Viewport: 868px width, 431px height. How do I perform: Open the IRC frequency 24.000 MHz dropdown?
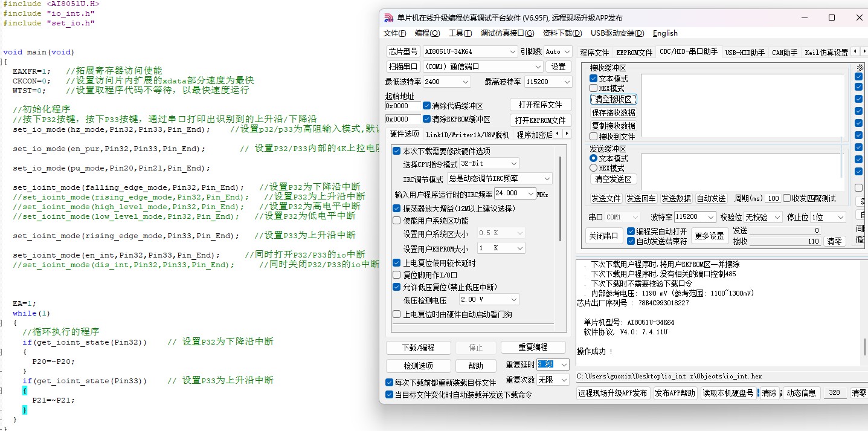515,193
